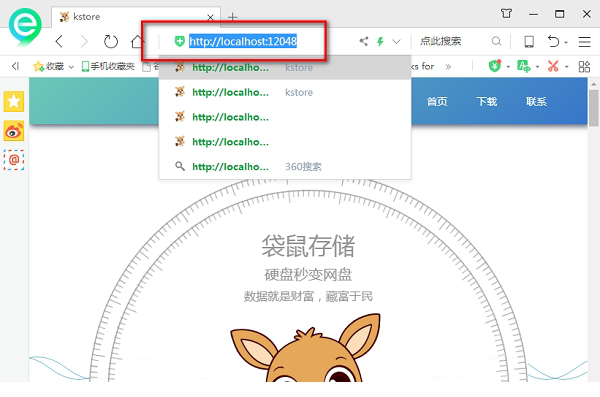This screenshot has width=600, height=397.
Task: Click the magnifier search icon
Action: tap(496, 41)
